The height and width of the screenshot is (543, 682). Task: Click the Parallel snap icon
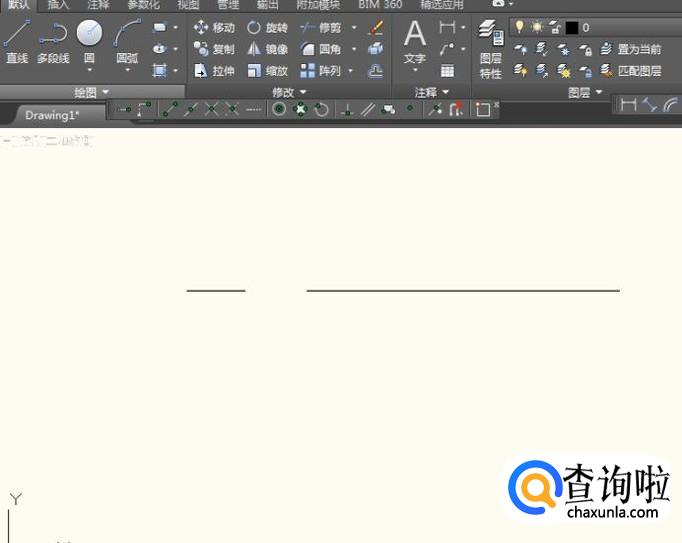point(368,110)
